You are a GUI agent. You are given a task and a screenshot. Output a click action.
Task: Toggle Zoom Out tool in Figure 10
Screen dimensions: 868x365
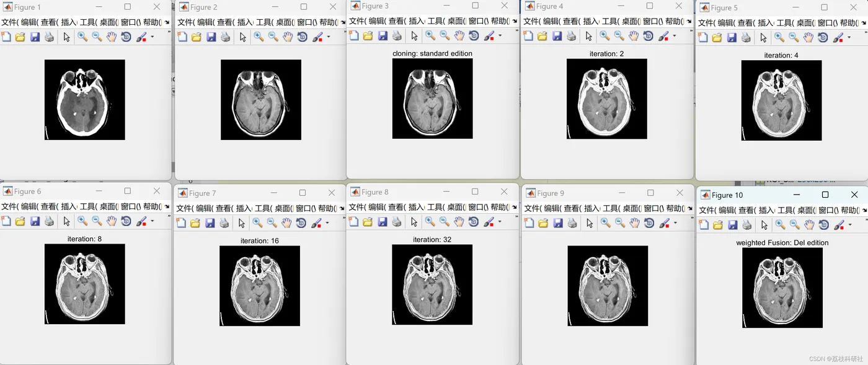pos(795,224)
